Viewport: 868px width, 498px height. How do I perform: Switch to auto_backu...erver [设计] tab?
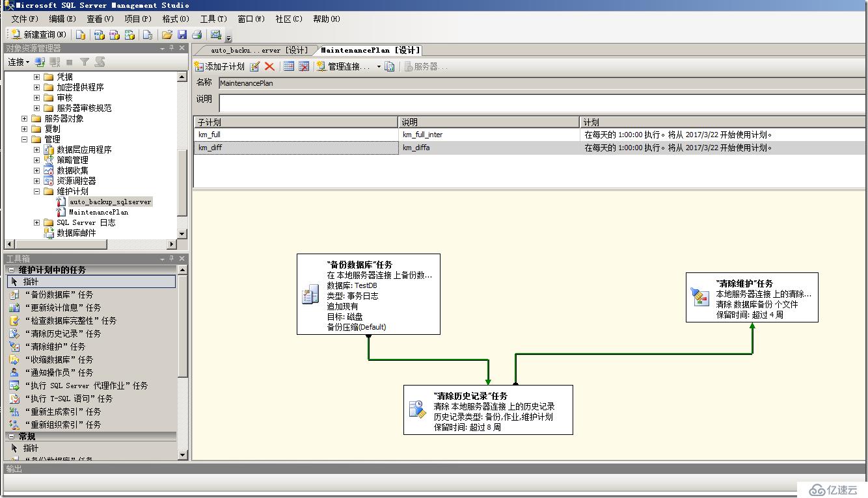[x=259, y=50]
